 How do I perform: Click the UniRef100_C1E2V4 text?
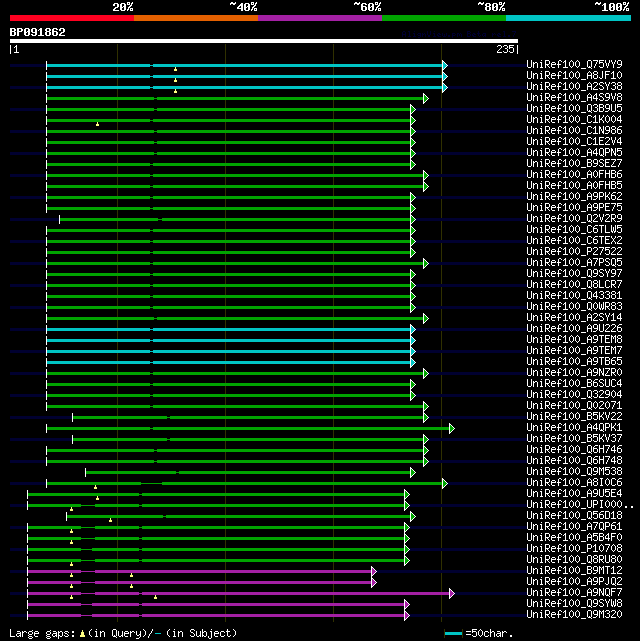[x=574, y=142]
